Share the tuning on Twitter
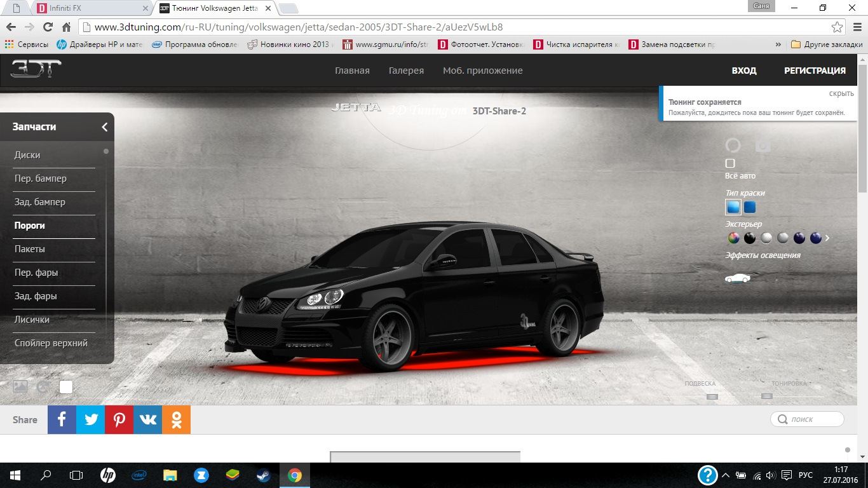 [90, 419]
